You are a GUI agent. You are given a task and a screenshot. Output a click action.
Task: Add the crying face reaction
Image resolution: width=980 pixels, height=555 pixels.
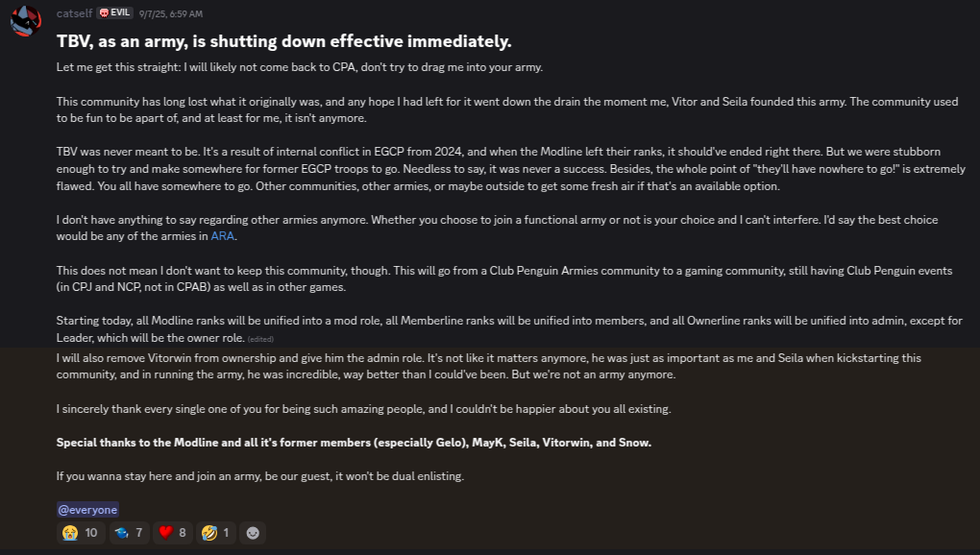point(80,533)
